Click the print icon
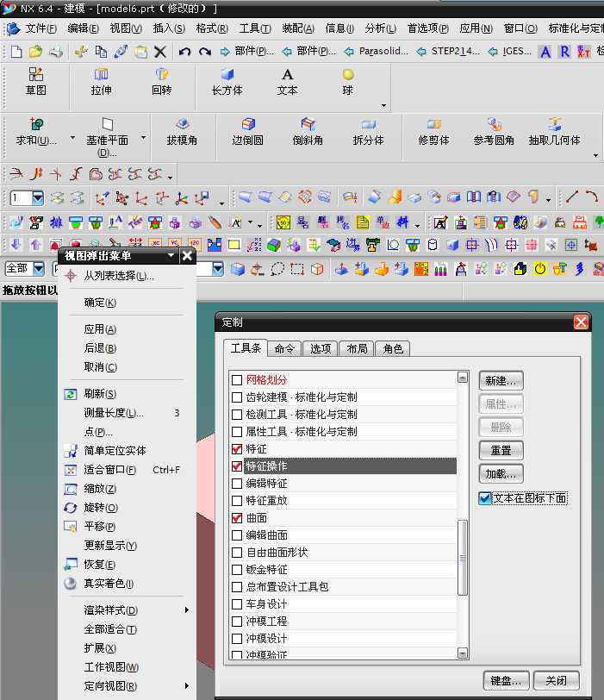The width and height of the screenshot is (604, 700). (x=56, y=52)
